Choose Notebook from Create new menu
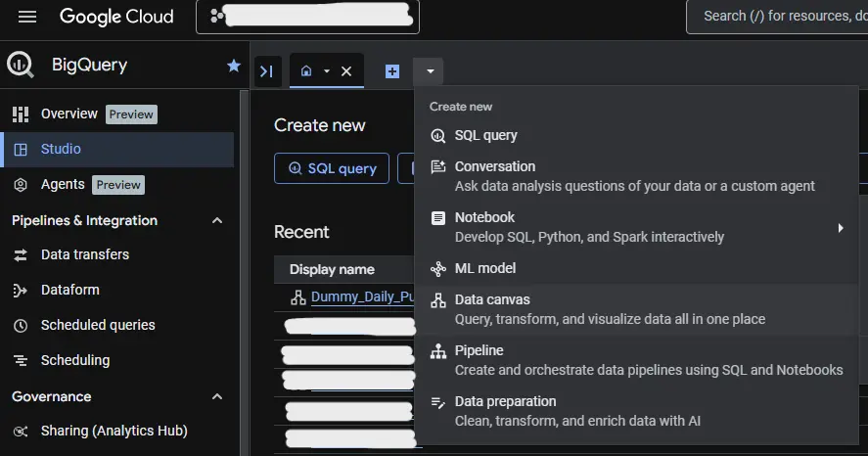868x456 pixels. point(636,227)
